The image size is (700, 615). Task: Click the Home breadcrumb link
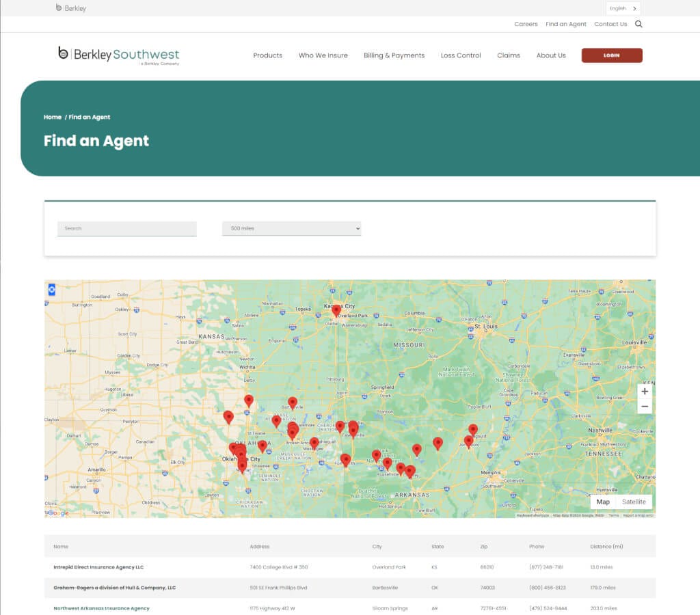pyautogui.click(x=53, y=117)
